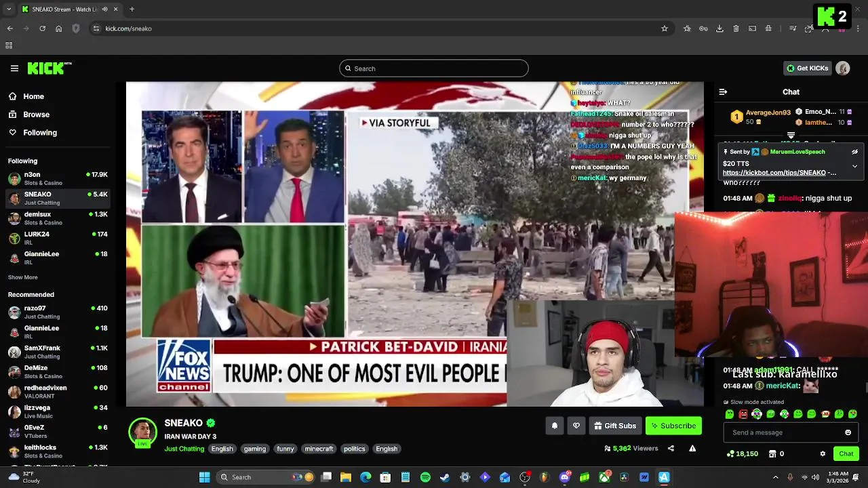Collapse the chat panel arrow icon
This screenshot has height=488, width=868.
pyautogui.click(x=723, y=91)
